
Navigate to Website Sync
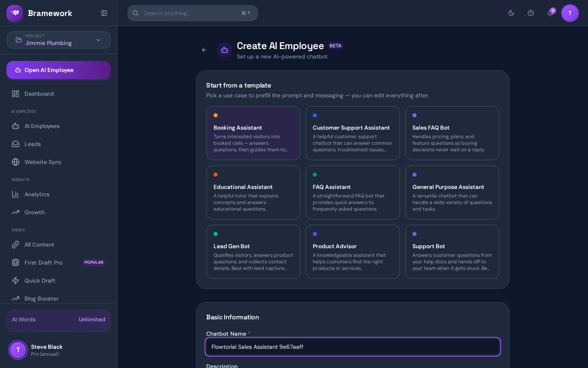[58, 162]
